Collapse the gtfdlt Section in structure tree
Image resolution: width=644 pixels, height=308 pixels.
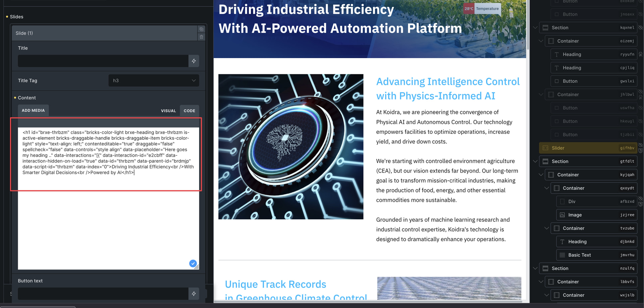[x=535, y=162]
